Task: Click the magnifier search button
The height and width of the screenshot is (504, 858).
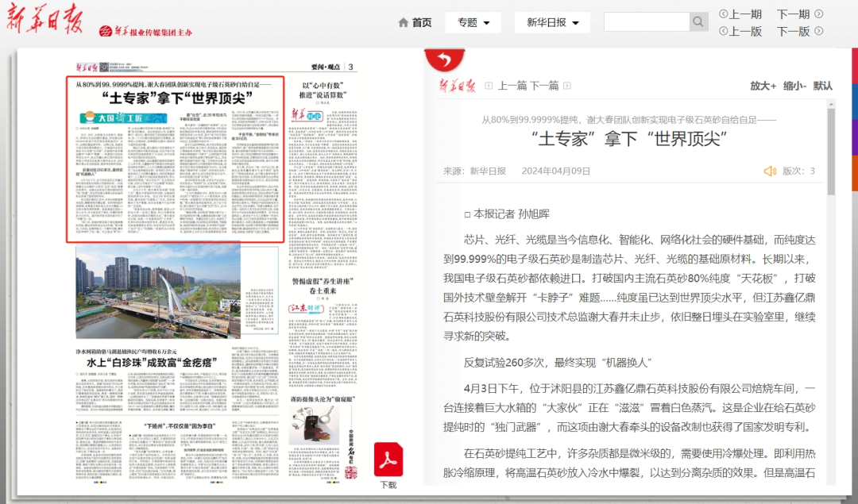Action: (698, 22)
